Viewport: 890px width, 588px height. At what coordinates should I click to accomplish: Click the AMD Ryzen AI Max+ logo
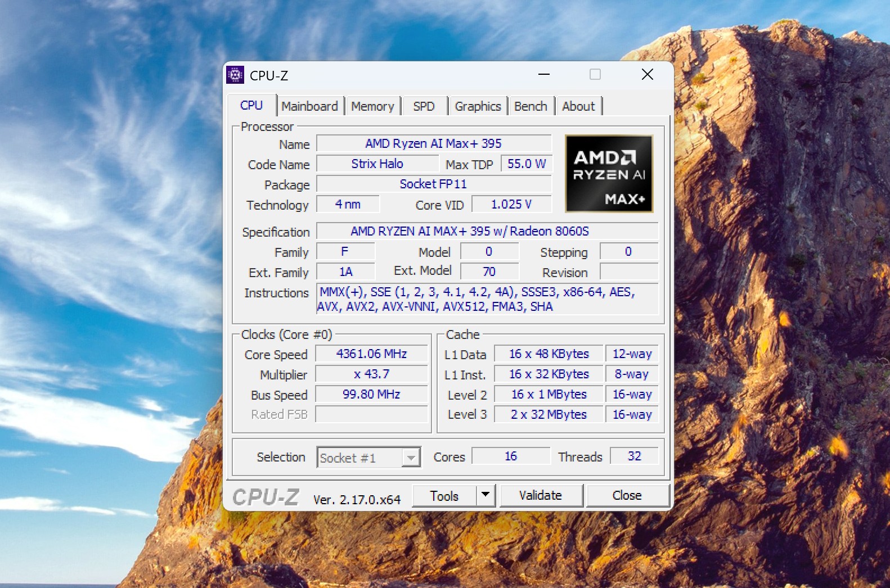point(609,174)
